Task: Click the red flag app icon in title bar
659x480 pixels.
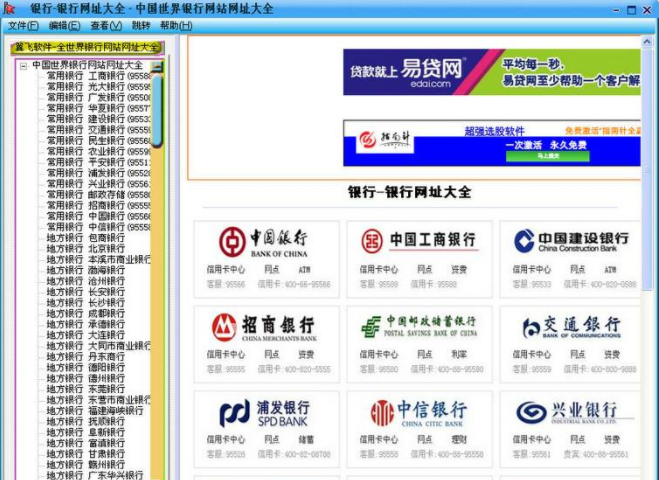Action: coord(9,8)
